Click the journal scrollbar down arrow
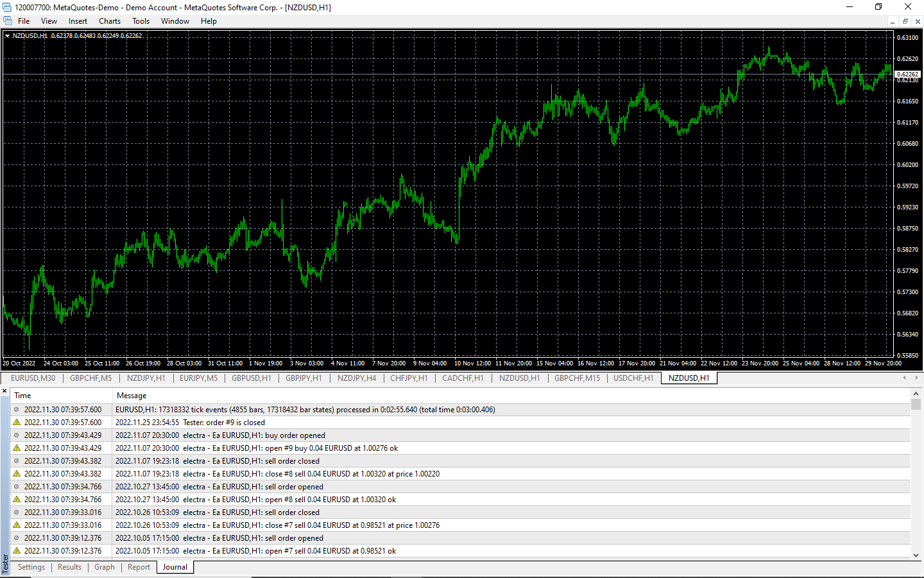Screen dimensions: 924x578 point(916,555)
